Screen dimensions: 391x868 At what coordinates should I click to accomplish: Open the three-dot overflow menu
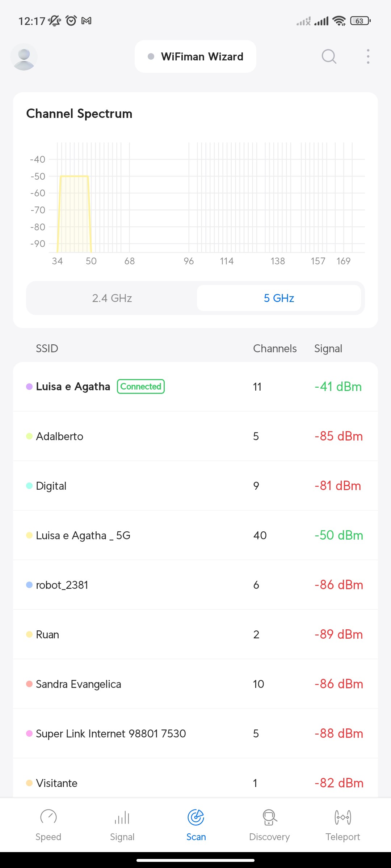[x=368, y=56]
